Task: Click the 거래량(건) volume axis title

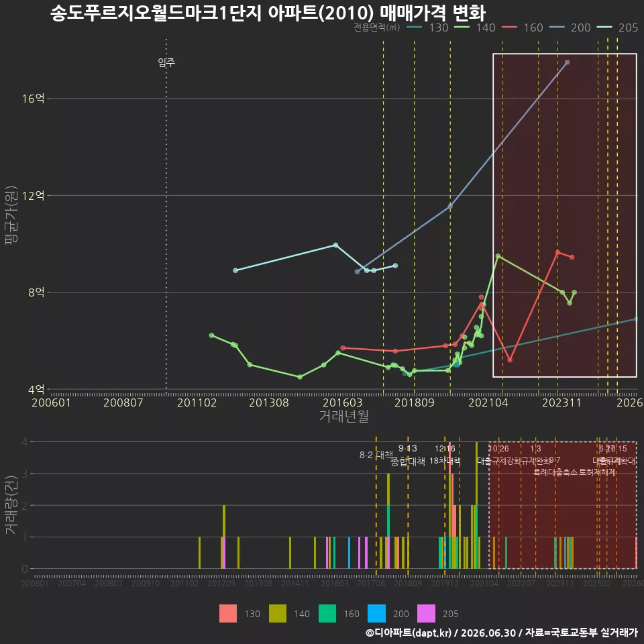Action: click(11, 506)
